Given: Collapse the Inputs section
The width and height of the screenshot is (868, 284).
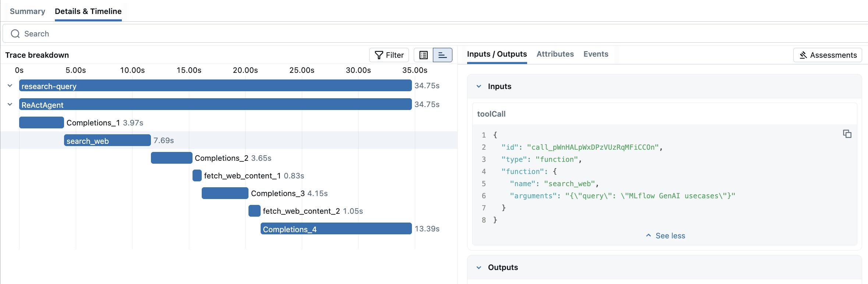Looking at the screenshot, I should click(x=479, y=86).
